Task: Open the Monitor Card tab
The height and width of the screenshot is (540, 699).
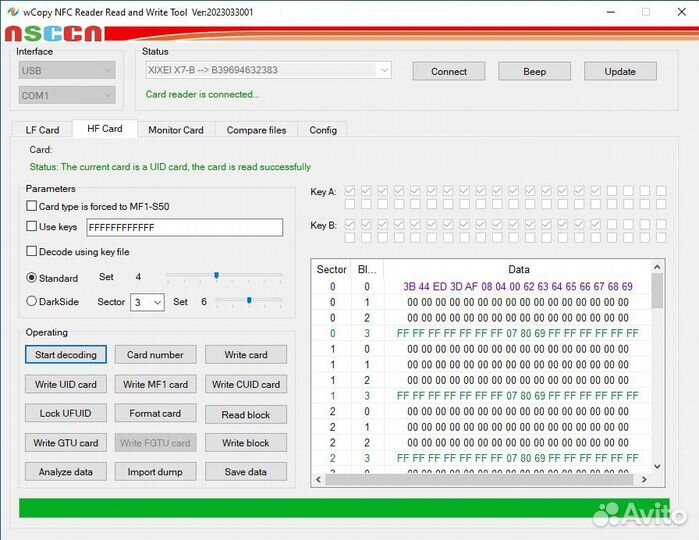Action: point(175,130)
